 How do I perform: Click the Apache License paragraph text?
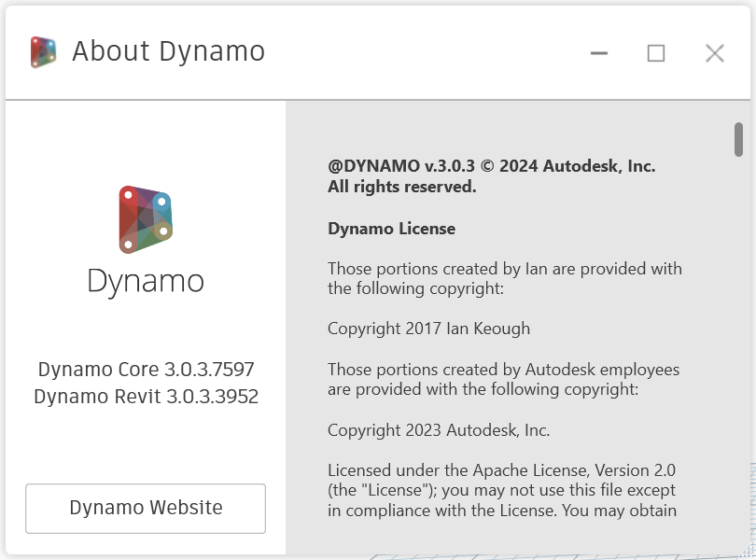(499, 490)
